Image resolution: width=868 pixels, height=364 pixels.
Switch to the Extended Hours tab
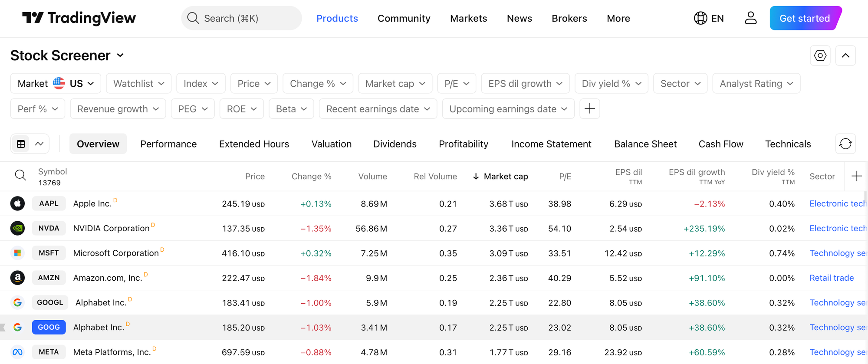pyautogui.click(x=254, y=144)
